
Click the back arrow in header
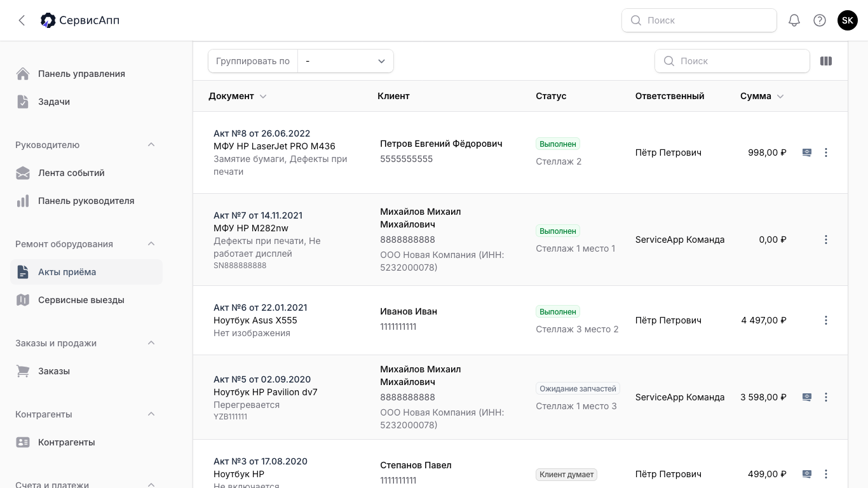[x=22, y=20]
